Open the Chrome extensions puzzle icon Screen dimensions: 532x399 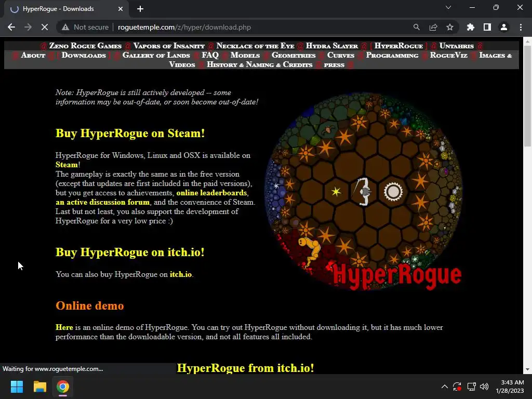click(x=471, y=27)
